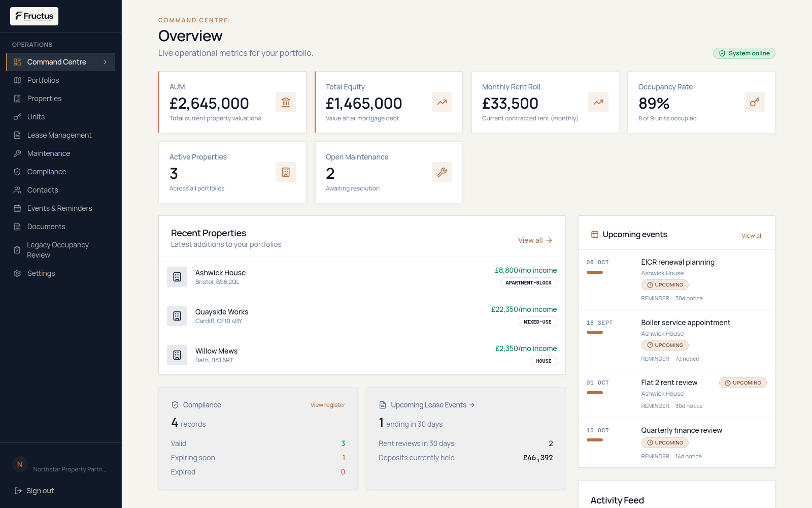Click the Monthly Rent Roll trend icon
Viewport: 812px width, 508px height.
[x=598, y=102]
